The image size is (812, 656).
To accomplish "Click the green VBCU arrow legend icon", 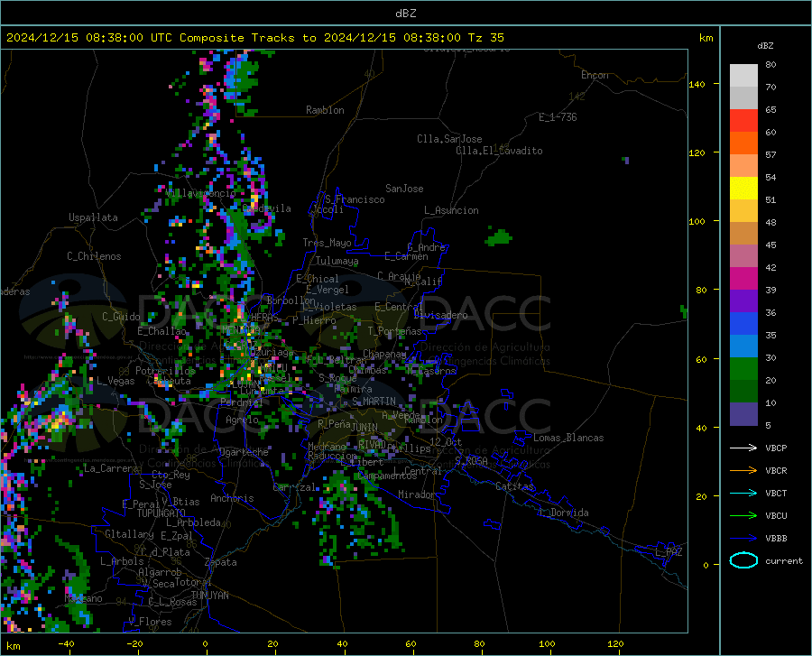I will 743,516.
